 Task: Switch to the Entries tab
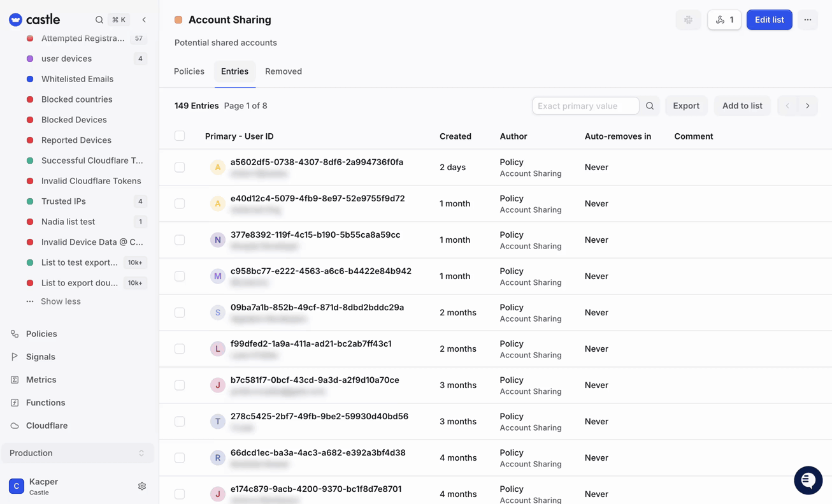tap(234, 71)
